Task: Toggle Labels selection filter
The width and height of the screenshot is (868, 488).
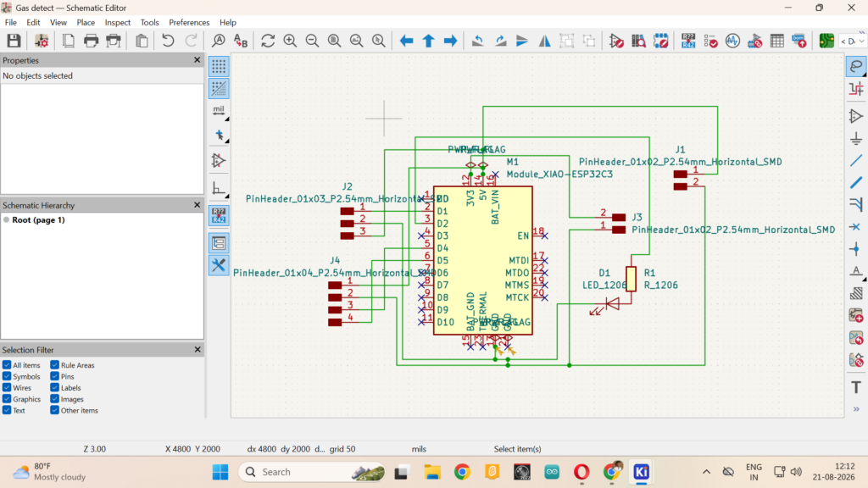Action: pyautogui.click(x=55, y=388)
